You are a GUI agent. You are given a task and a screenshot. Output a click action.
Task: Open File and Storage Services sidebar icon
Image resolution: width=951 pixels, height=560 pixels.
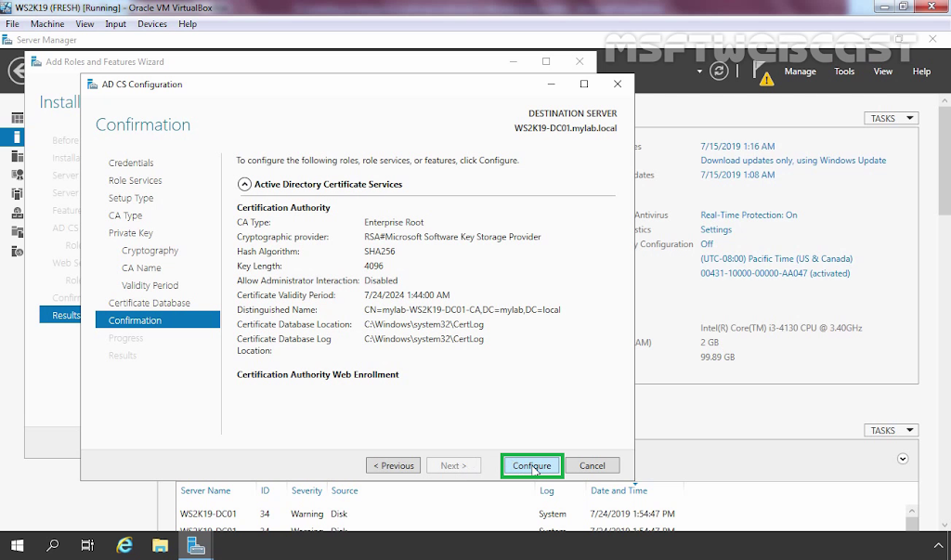click(17, 232)
